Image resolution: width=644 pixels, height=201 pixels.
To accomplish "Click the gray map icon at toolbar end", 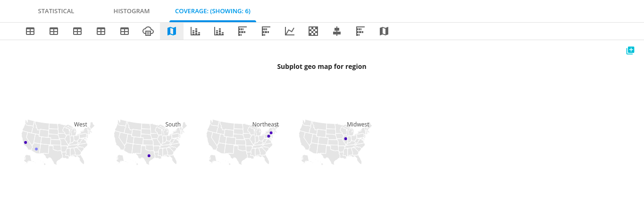I will coord(384,31).
